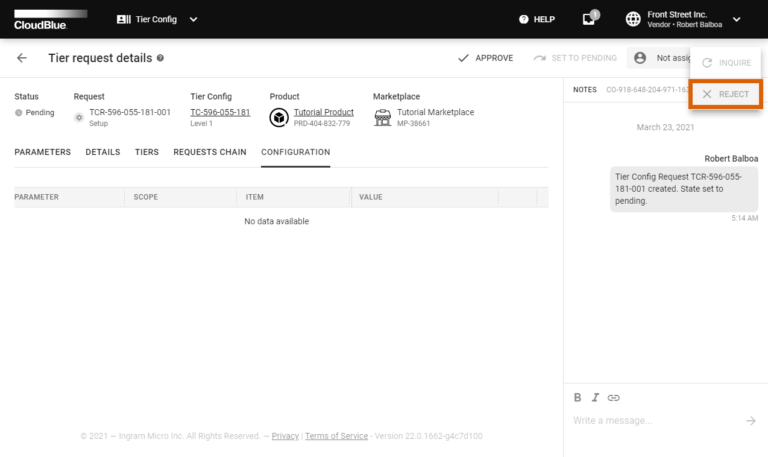
Task: Click the Tier Config module icon
Action: tap(123, 20)
